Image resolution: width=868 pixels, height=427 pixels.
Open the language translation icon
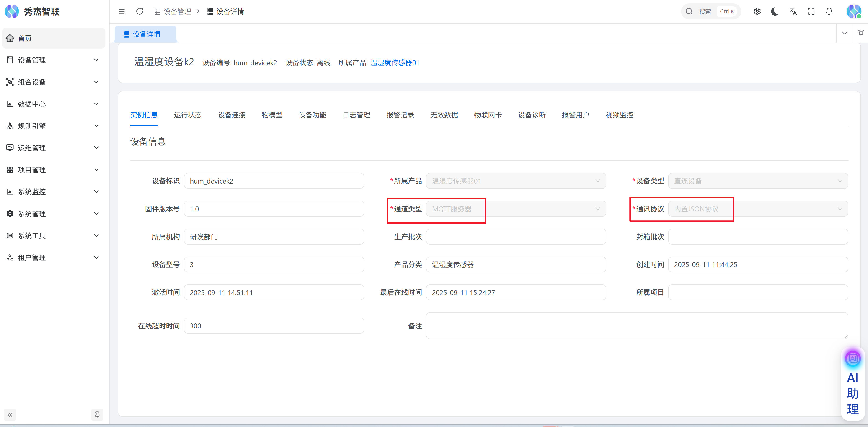793,11
